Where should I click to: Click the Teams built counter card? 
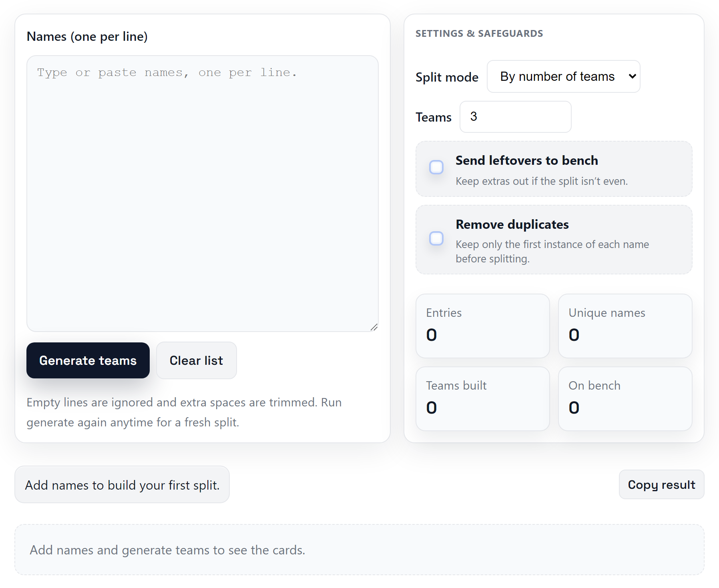click(482, 399)
